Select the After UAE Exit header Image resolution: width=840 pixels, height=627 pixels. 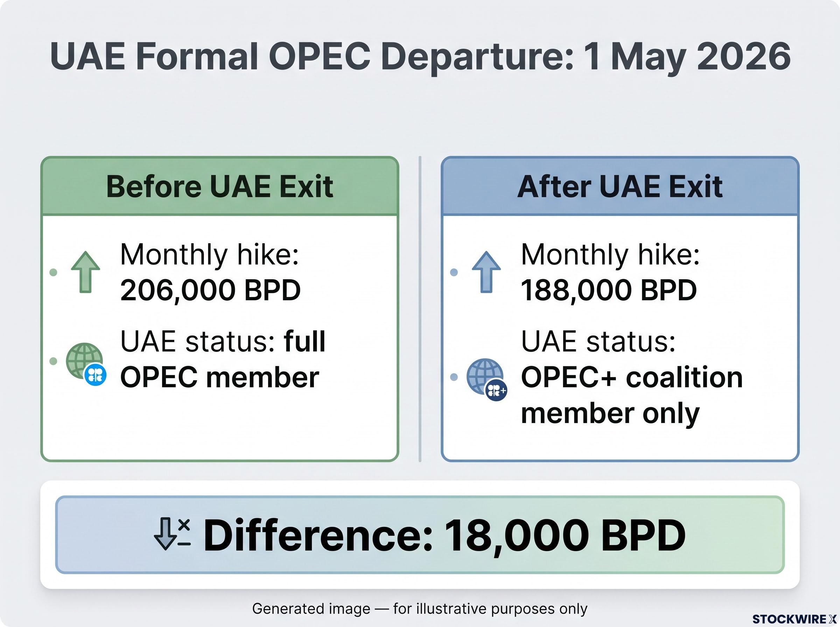(x=620, y=186)
